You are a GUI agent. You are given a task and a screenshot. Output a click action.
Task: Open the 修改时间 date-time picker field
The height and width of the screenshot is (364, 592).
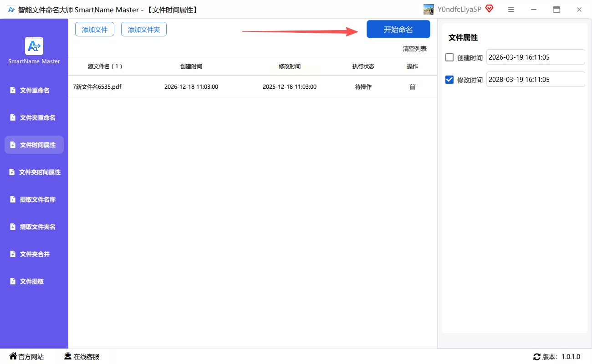click(x=535, y=80)
